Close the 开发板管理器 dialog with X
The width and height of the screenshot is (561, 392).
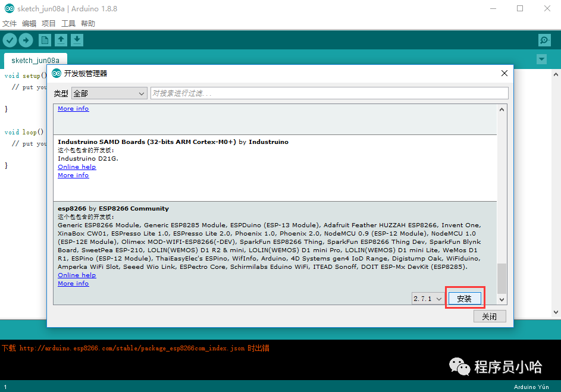pos(504,73)
